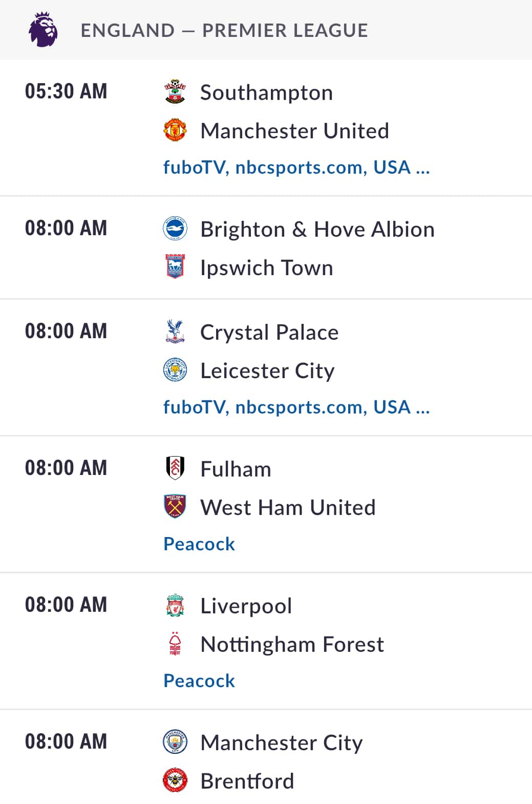532x804 pixels.
Task: Open the England — Premier League header
Action: 266,30
